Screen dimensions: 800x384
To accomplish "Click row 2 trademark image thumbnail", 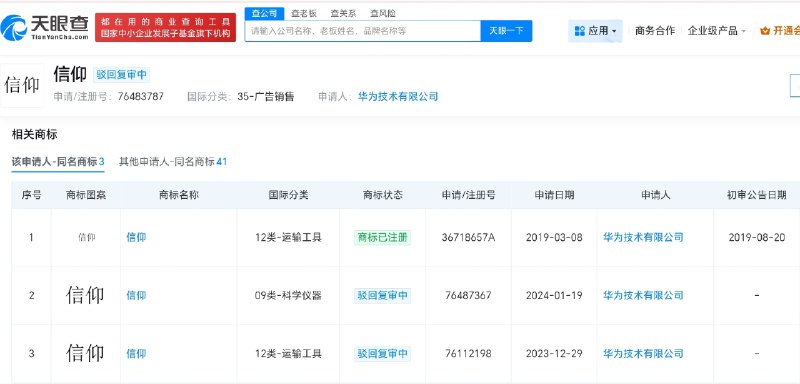I will (x=85, y=295).
